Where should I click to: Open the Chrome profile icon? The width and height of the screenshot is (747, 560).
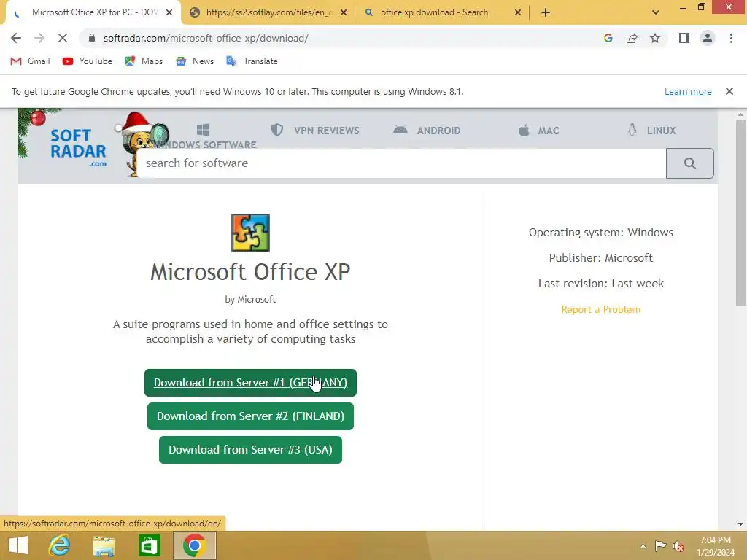708,38
